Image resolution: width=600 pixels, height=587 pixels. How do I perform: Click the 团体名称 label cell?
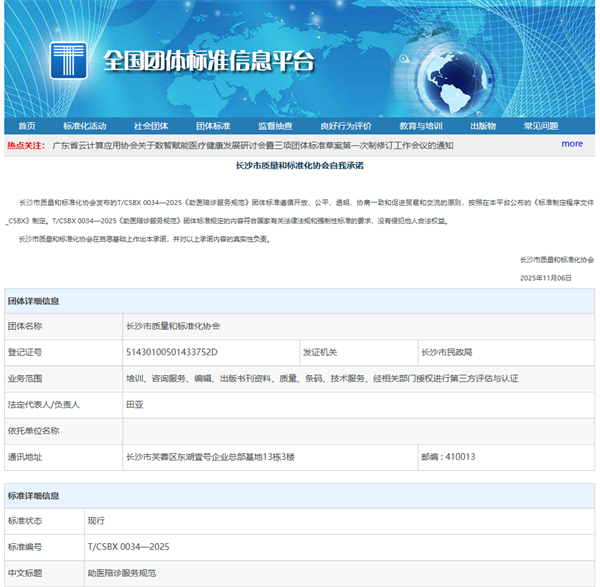click(64, 326)
